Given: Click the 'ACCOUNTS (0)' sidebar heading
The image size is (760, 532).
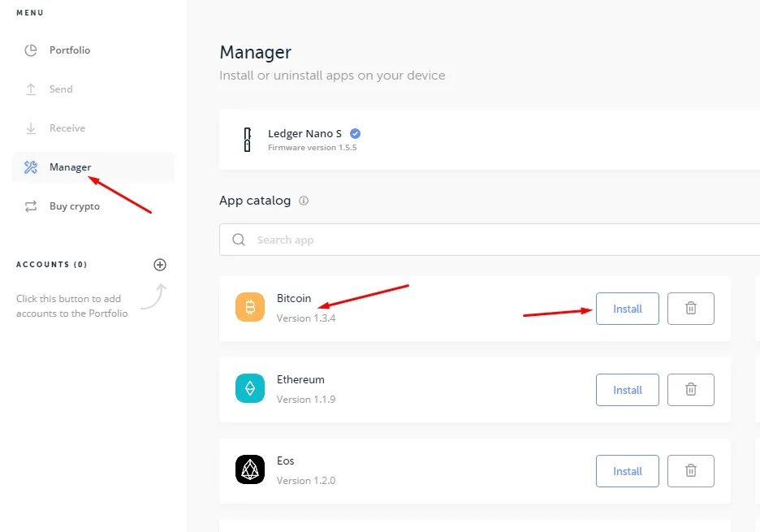Looking at the screenshot, I should coord(51,265).
